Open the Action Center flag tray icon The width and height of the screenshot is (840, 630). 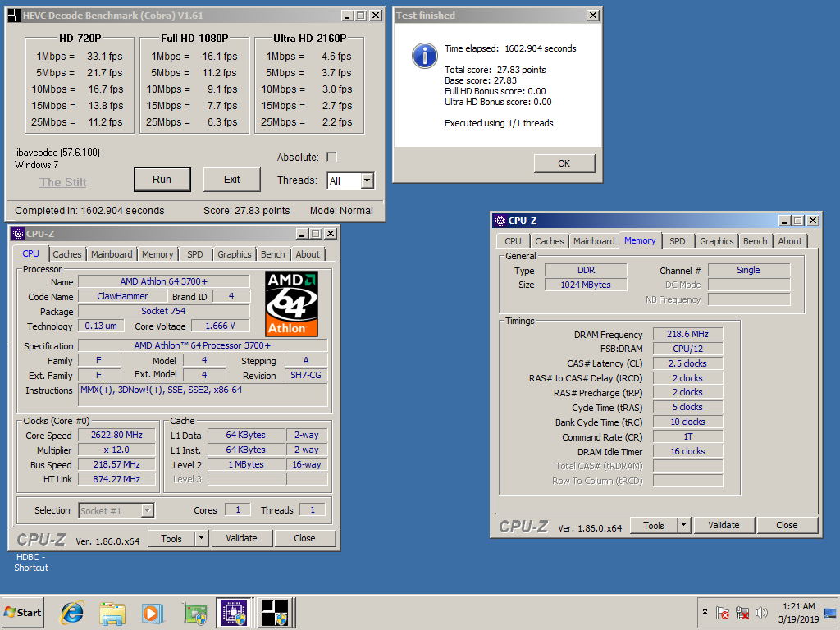[722, 612]
